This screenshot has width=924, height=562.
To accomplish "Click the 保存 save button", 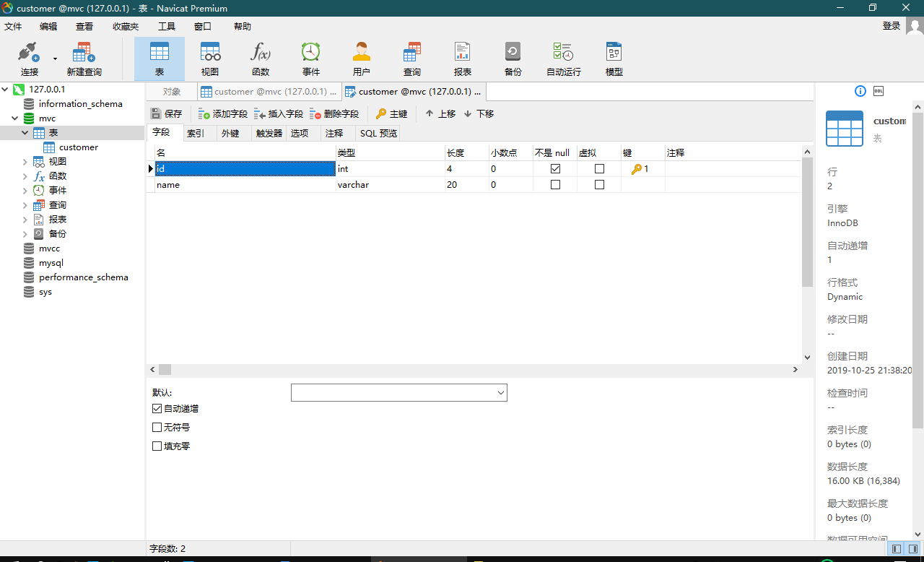I will [167, 113].
